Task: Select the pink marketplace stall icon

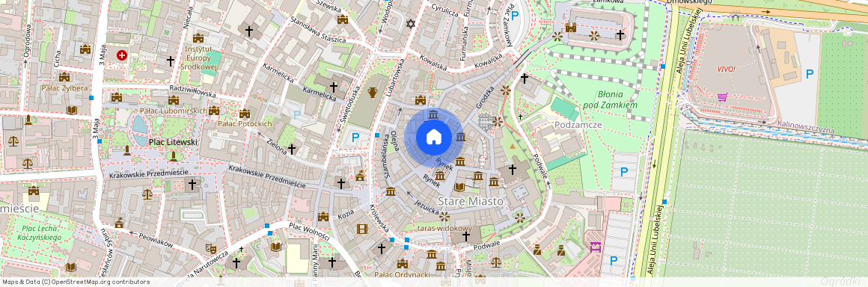Action: click(596, 247)
